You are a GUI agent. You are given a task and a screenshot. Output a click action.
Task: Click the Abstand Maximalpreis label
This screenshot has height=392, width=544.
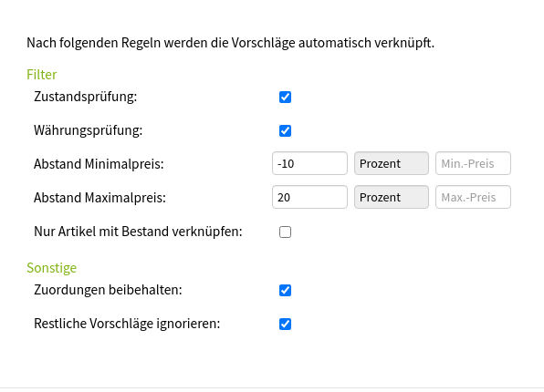tap(99, 198)
